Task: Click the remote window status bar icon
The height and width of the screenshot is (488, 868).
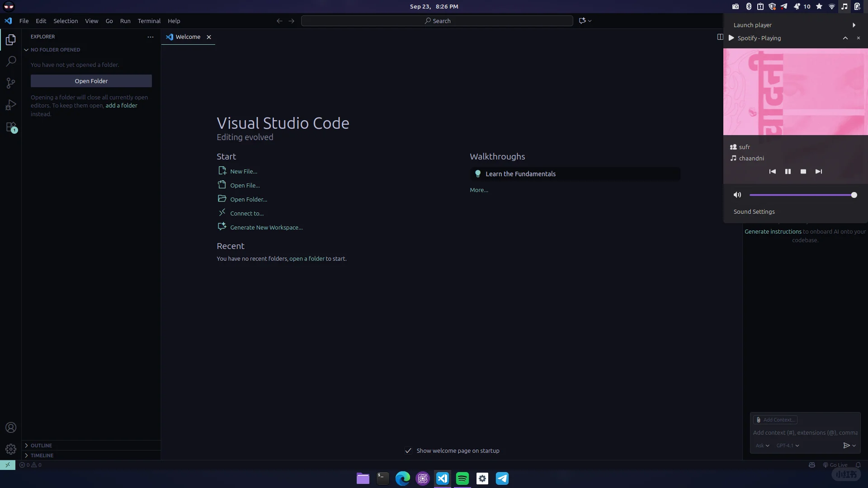Action: [x=8, y=465]
